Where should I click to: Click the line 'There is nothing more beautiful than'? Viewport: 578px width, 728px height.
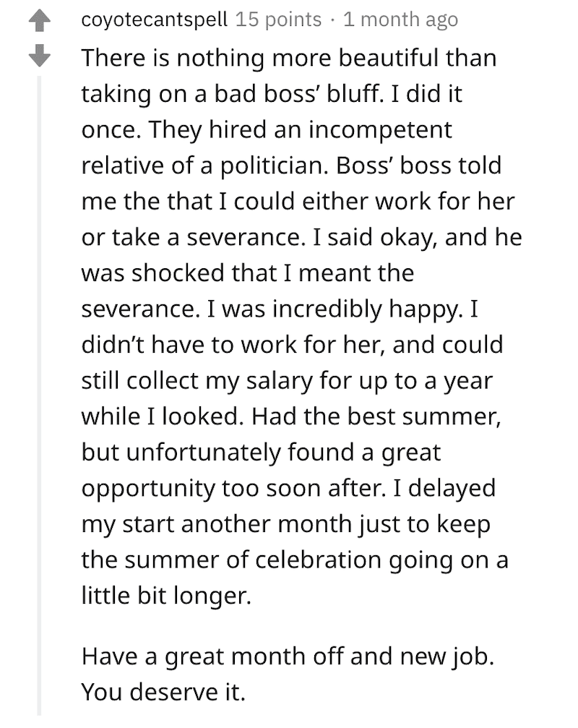tap(289, 58)
